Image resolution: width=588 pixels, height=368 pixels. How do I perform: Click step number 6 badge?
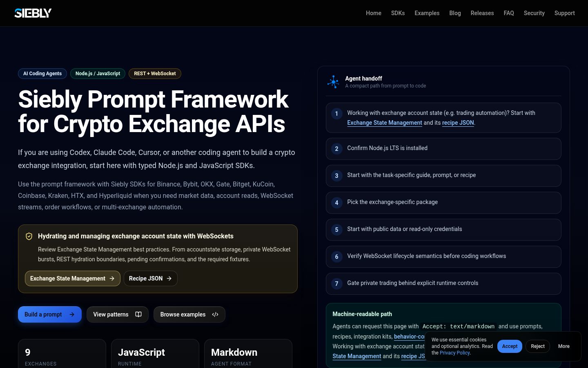336,257
